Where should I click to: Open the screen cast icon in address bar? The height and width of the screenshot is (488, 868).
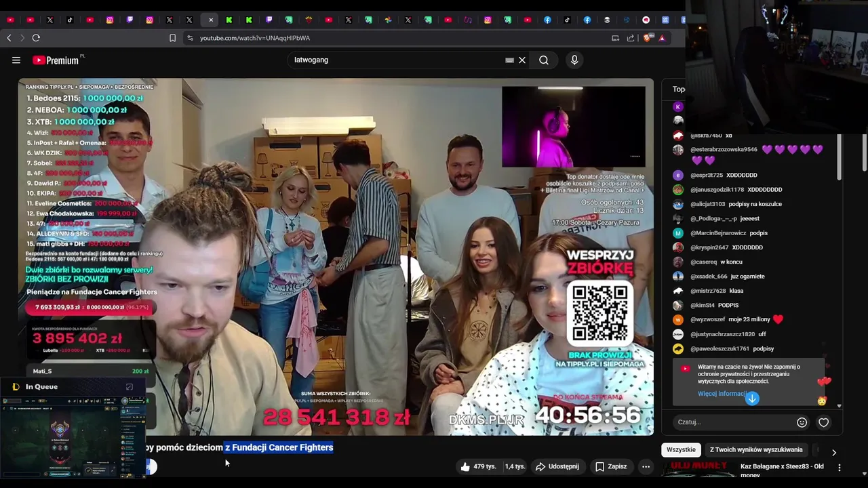tap(615, 38)
